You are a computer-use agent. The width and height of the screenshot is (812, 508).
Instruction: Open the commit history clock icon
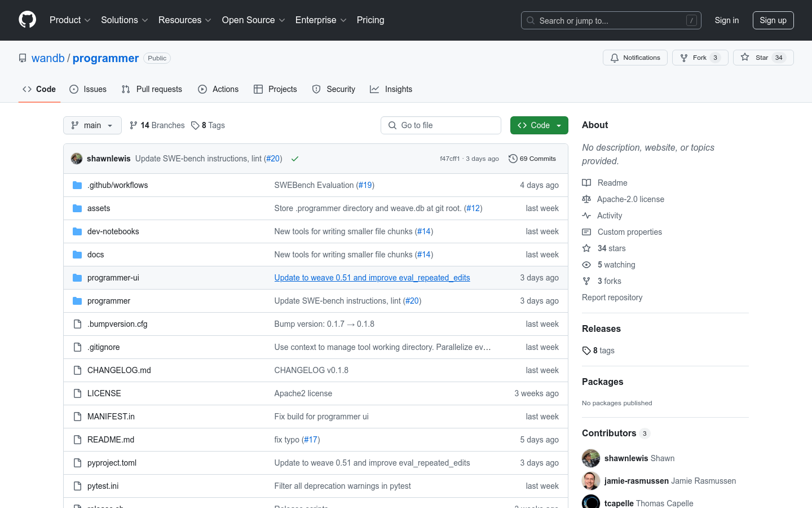tap(513, 159)
